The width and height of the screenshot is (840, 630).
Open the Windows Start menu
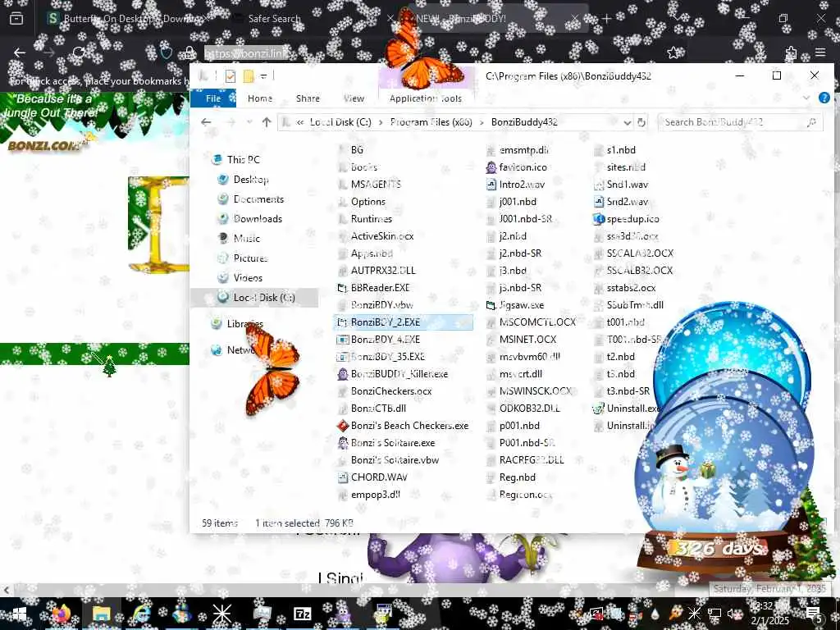[x=20, y=614]
